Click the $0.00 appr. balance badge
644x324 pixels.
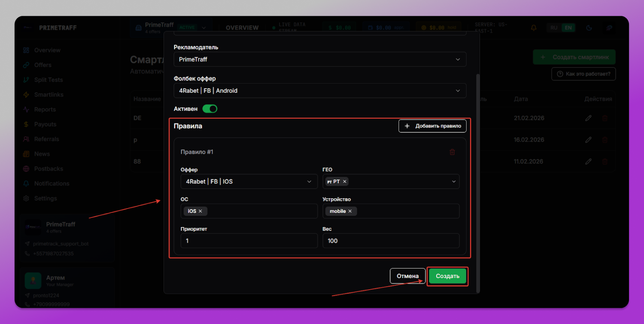(385, 27)
